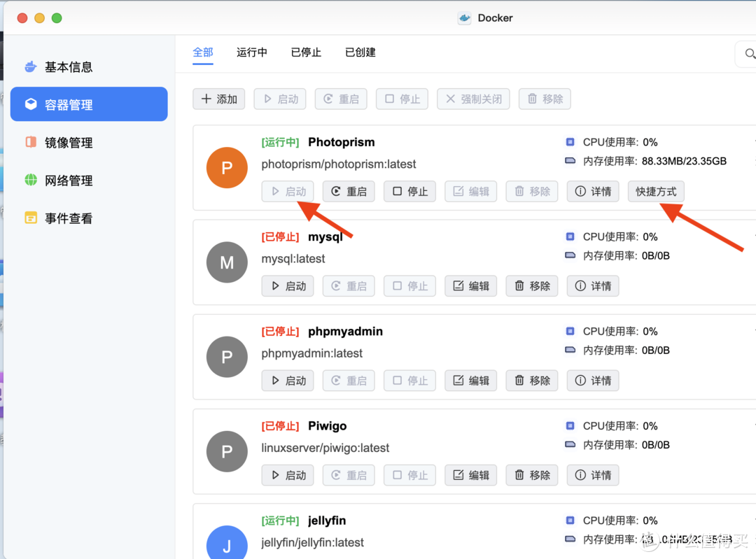The image size is (756, 559).
Task: Click the gray phpmyadmin avatar icon
Action: (227, 357)
